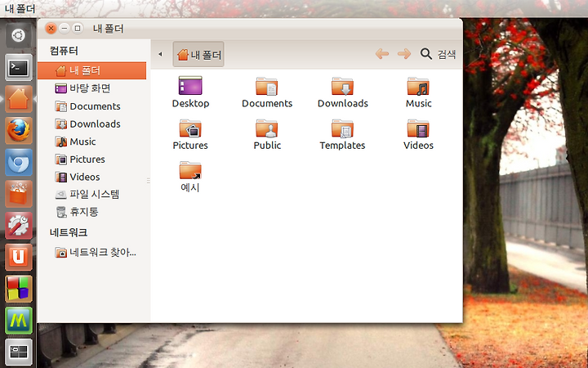Maximize the 내 폴더 window
This screenshot has height=368, width=588.
(x=78, y=29)
